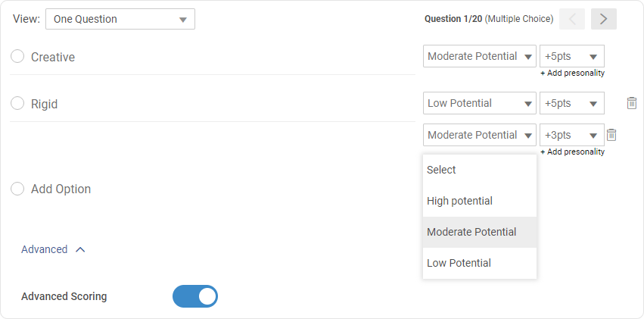Open Creative's Moderate Potential dropdown
This screenshot has width=644, height=319.
[x=480, y=56]
